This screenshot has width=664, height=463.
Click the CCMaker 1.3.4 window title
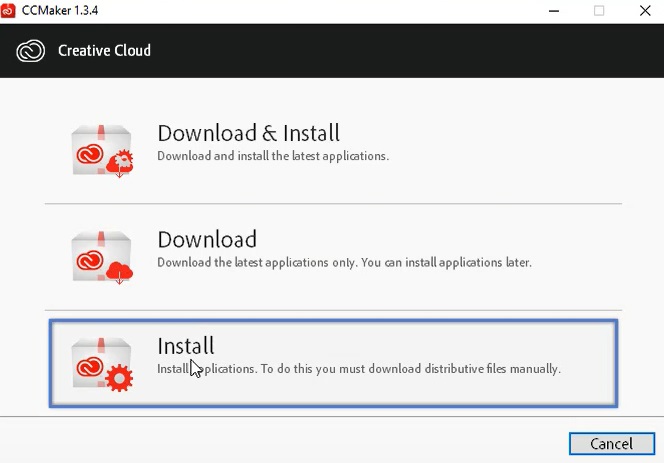(x=67, y=10)
